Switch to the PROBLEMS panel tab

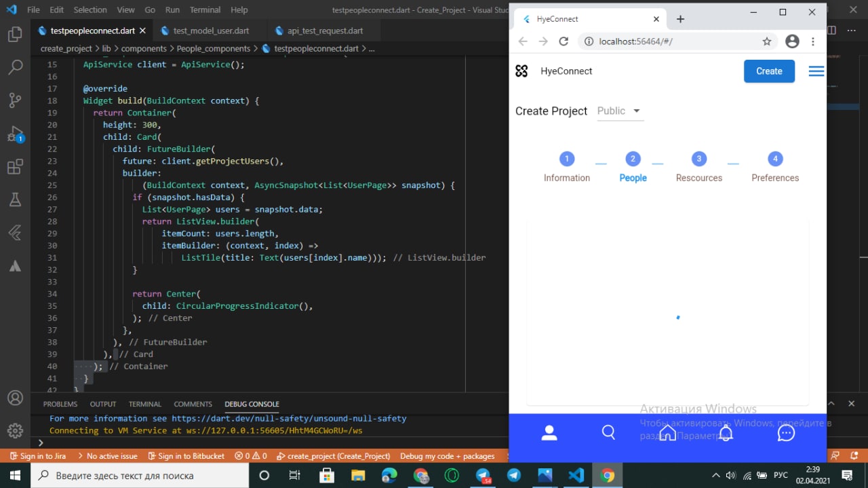click(x=60, y=404)
